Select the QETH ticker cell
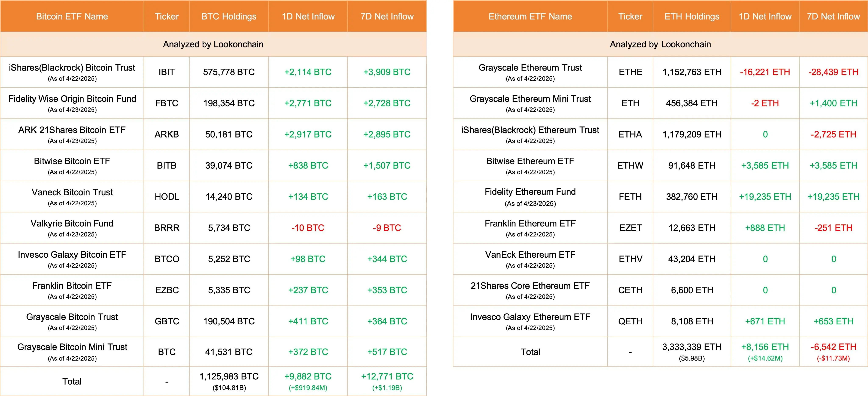The width and height of the screenshot is (868, 396). coord(630,321)
